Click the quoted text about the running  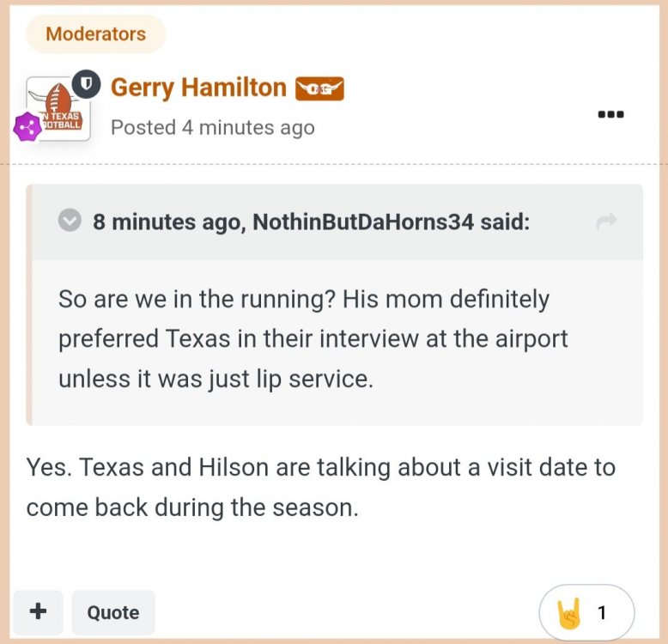tap(313, 338)
